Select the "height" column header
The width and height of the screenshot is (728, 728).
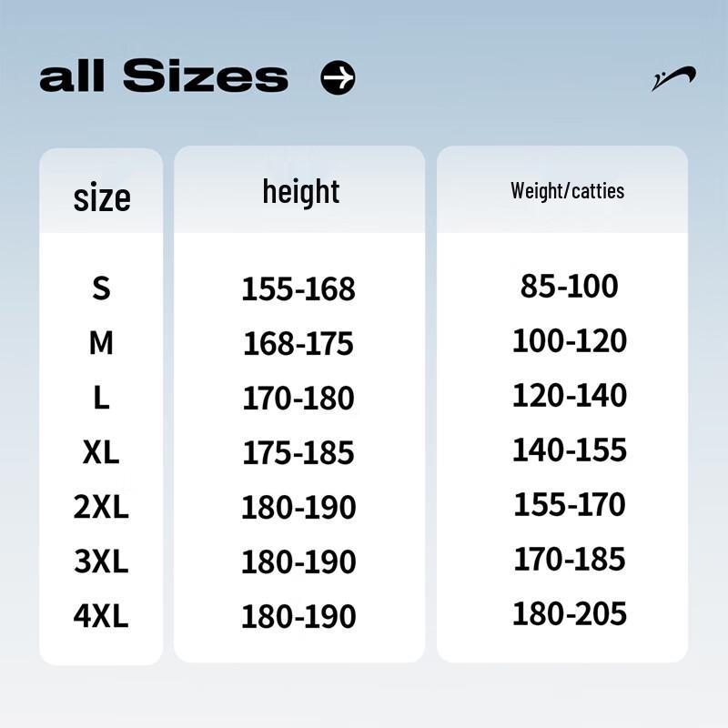[x=300, y=192]
